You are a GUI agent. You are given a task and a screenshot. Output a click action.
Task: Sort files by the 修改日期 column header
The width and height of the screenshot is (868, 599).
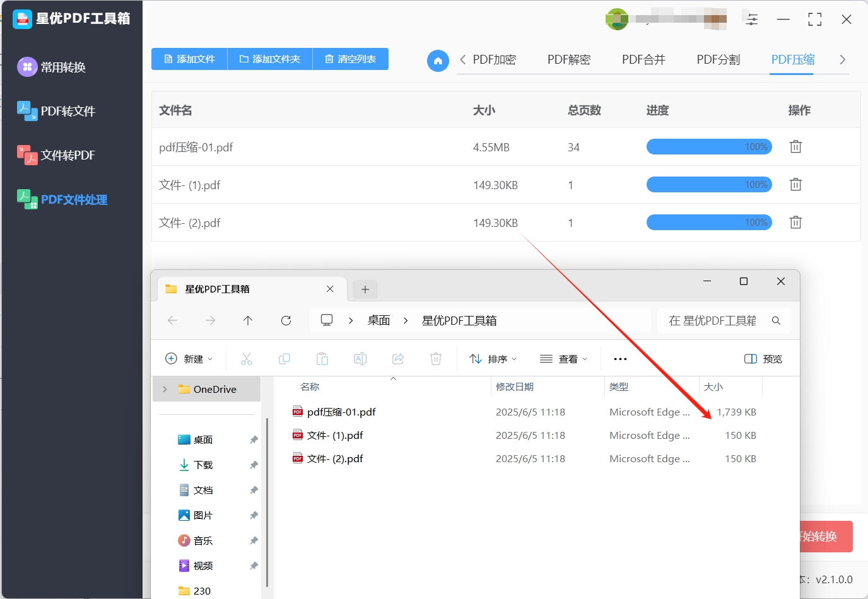[x=515, y=387]
